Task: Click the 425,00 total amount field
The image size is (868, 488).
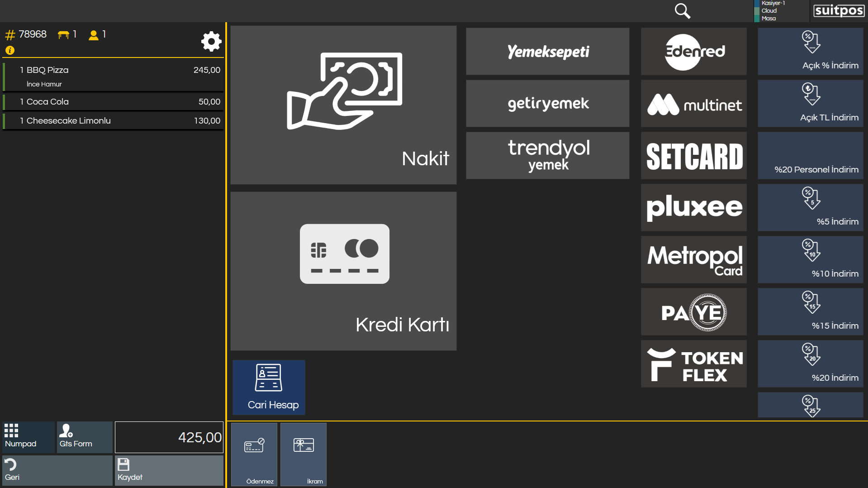Action: coord(169,437)
